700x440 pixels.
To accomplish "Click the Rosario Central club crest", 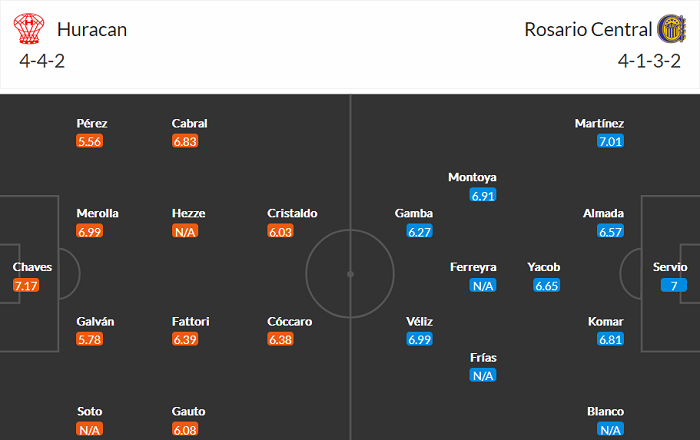I will [x=671, y=29].
